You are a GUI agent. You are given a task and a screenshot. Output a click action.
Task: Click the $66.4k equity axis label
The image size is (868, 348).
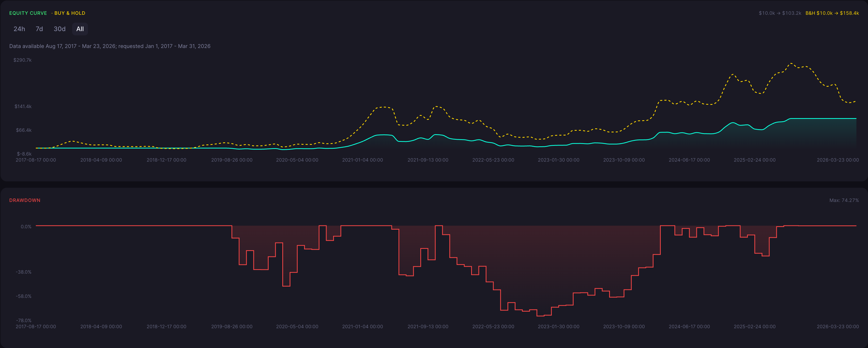pos(24,130)
